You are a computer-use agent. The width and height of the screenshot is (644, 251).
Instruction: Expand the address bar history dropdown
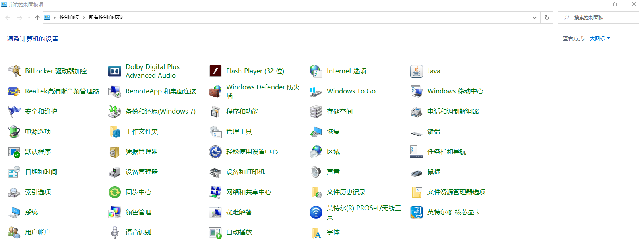tap(535, 18)
